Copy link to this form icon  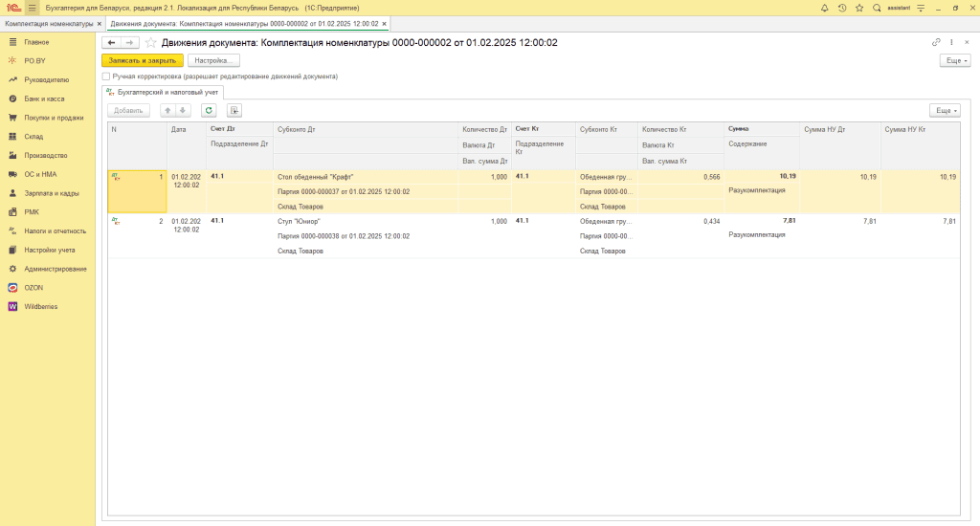point(936,42)
